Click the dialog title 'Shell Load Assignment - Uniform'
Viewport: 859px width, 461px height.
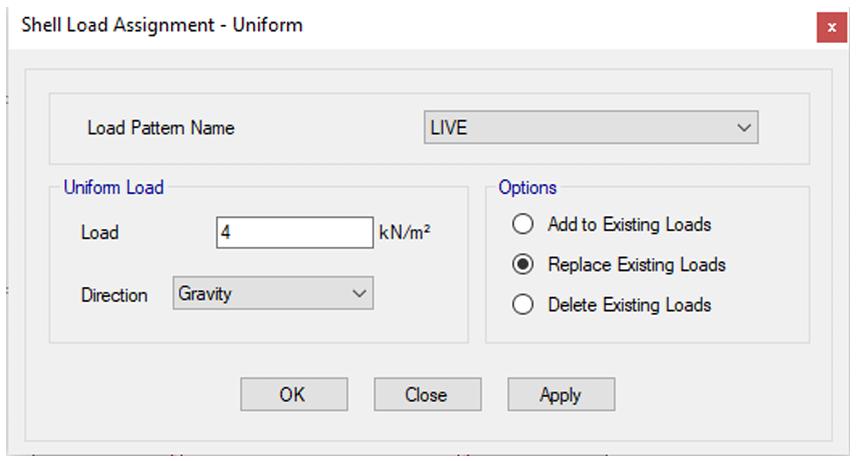pos(162,26)
